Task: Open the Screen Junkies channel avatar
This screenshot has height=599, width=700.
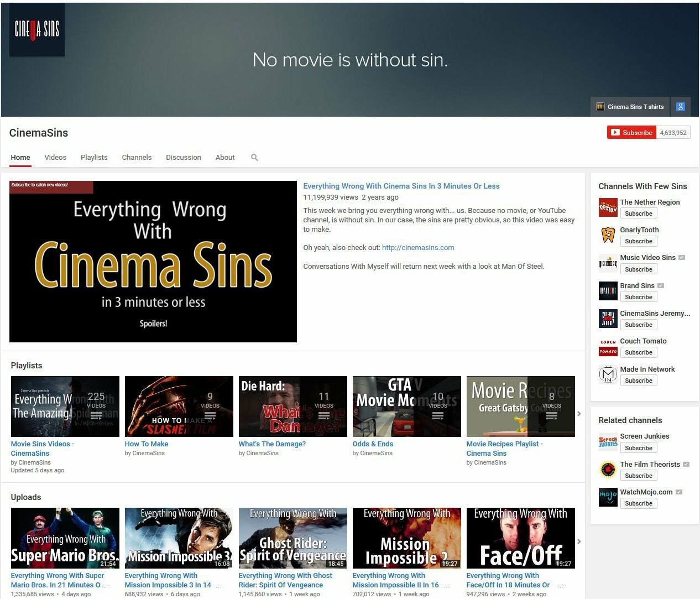Action: 608,442
